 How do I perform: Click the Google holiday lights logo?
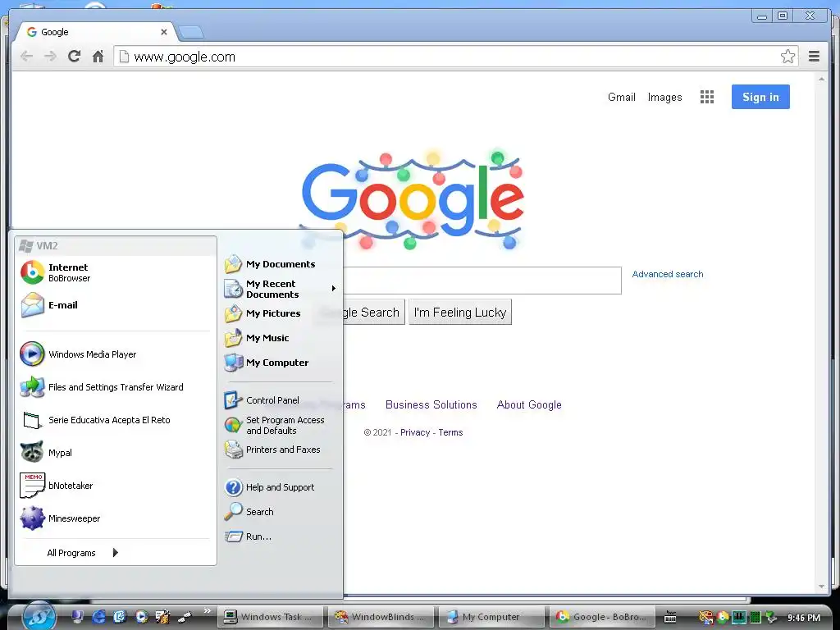point(413,200)
